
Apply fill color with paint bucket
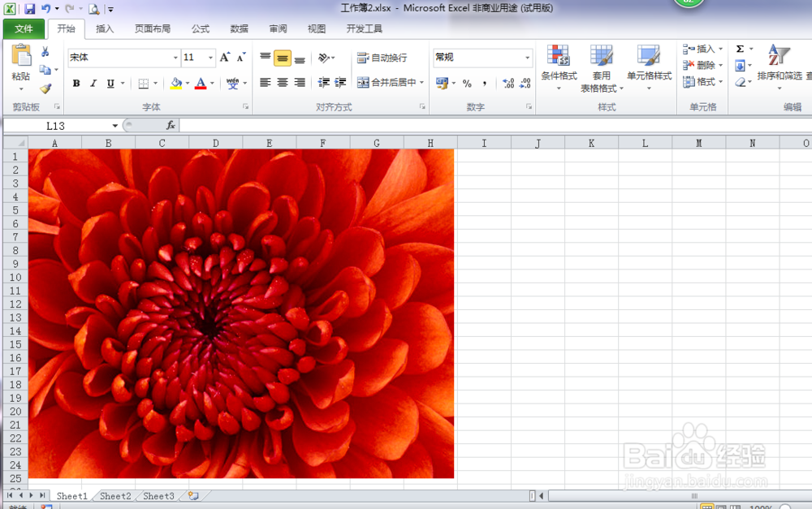[176, 83]
